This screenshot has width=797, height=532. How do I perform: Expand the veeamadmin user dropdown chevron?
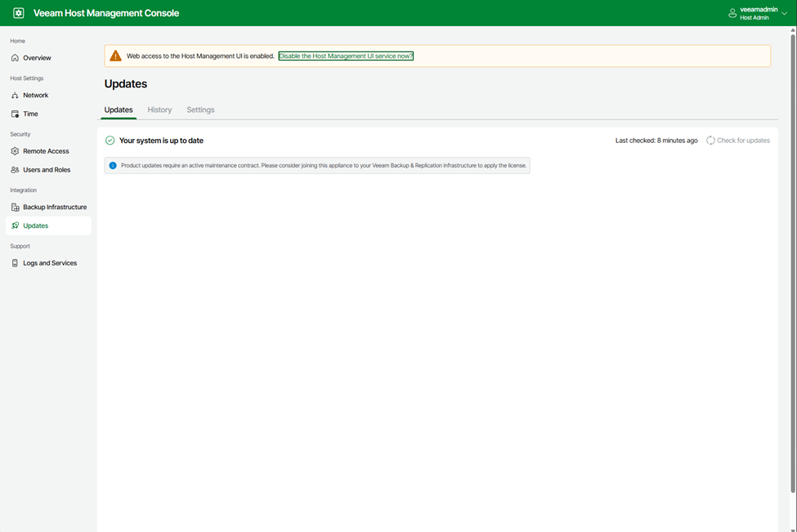pyautogui.click(x=785, y=13)
